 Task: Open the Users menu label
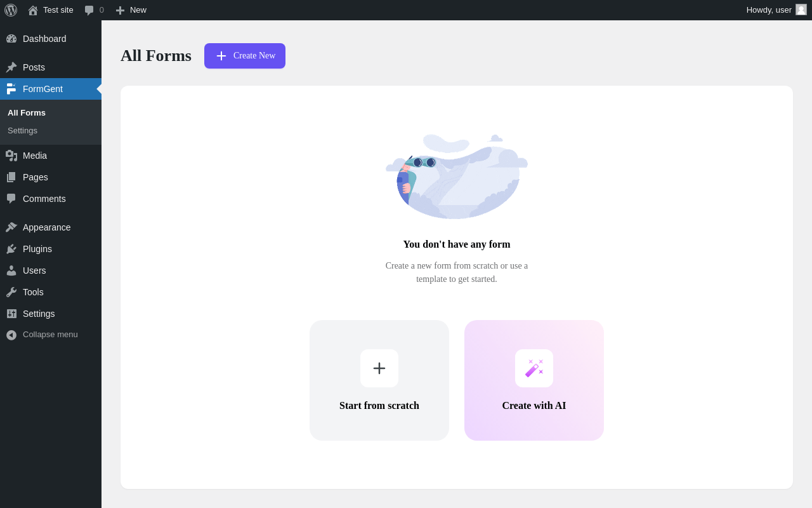point(34,271)
